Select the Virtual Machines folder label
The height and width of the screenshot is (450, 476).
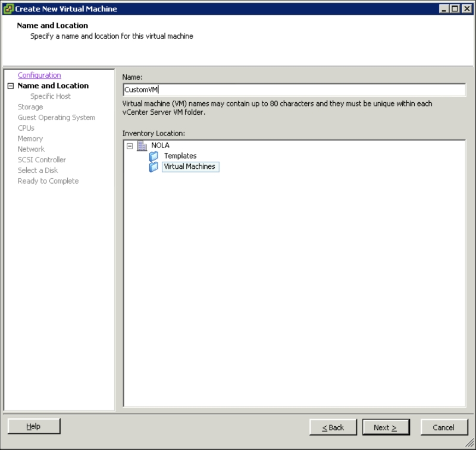[190, 167]
